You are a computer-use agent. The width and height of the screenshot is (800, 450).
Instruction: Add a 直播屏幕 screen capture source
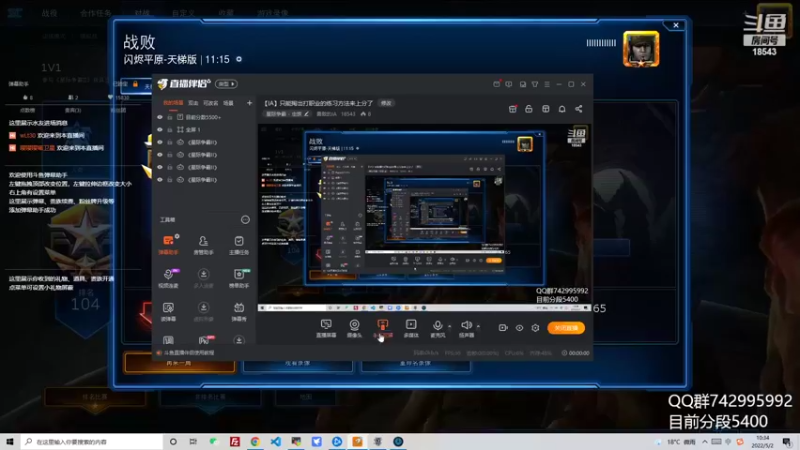pyautogui.click(x=326, y=328)
